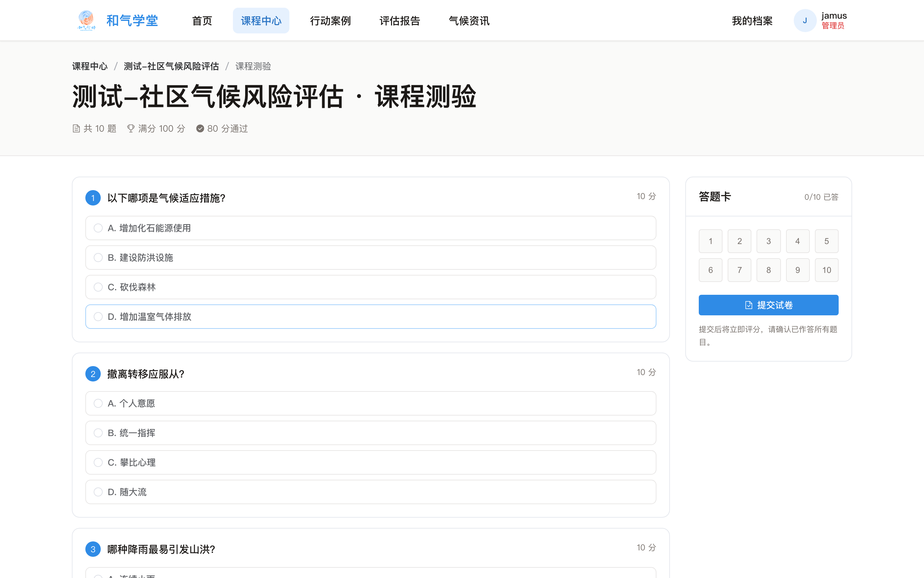
Task: Open the 首页 nav item
Action: click(202, 21)
